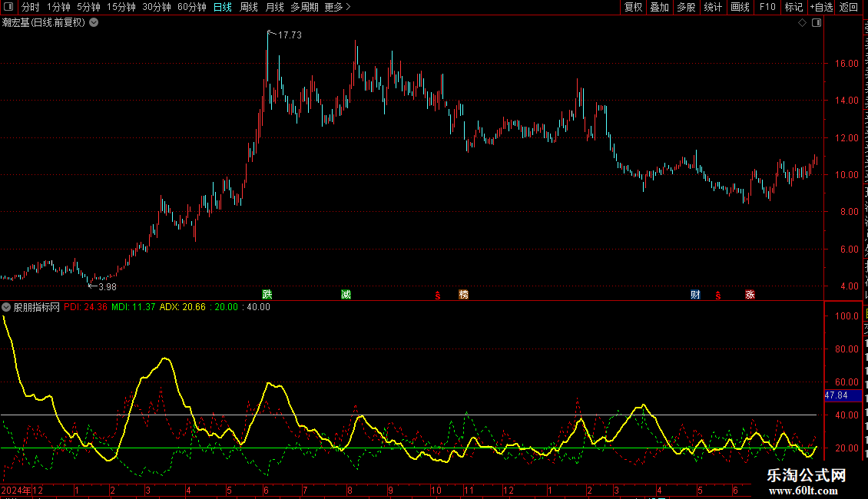The height and width of the screenshot is (499, 868).
Task: Click the 3.98 low price label
Action: pos(108,286)
